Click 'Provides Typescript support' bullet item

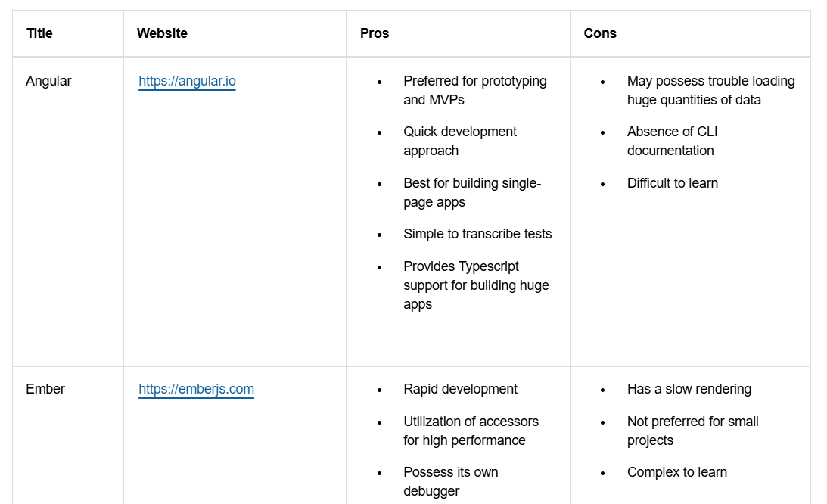[476, 285]
